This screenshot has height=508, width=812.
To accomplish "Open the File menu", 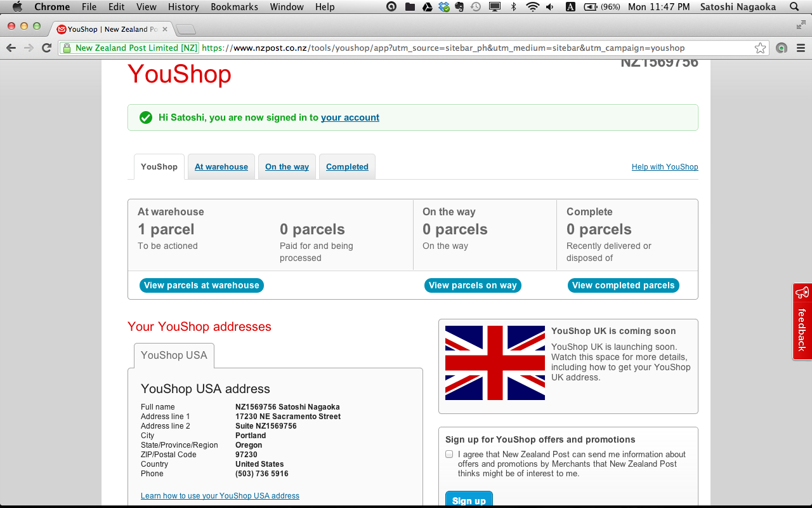I will point(89,7).
